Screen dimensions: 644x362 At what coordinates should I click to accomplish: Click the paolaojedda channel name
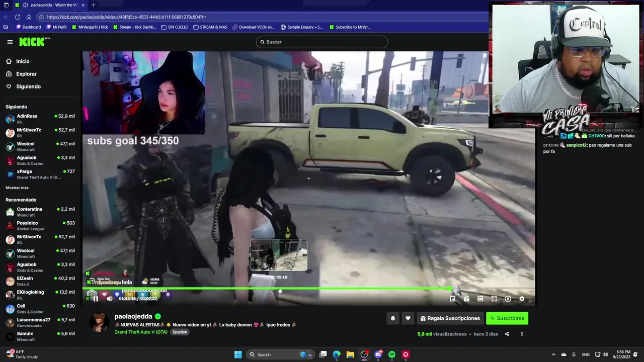pos(133,316)
